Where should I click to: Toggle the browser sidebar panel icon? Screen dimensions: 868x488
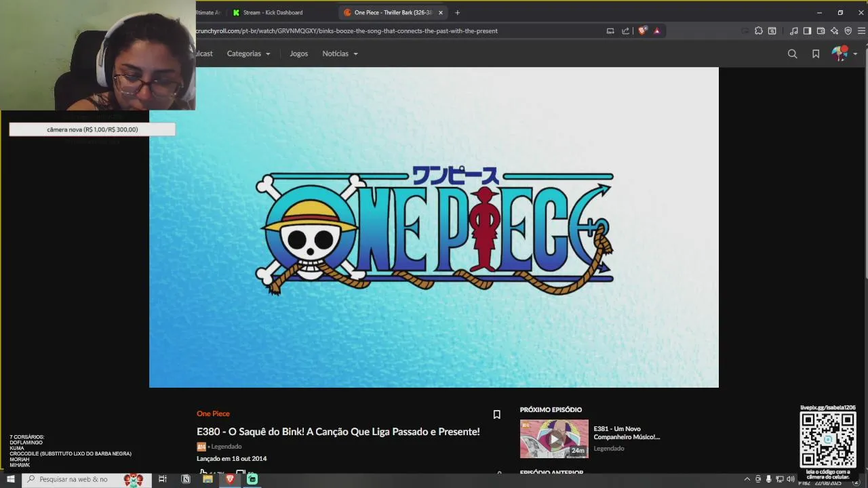(807, 30)
